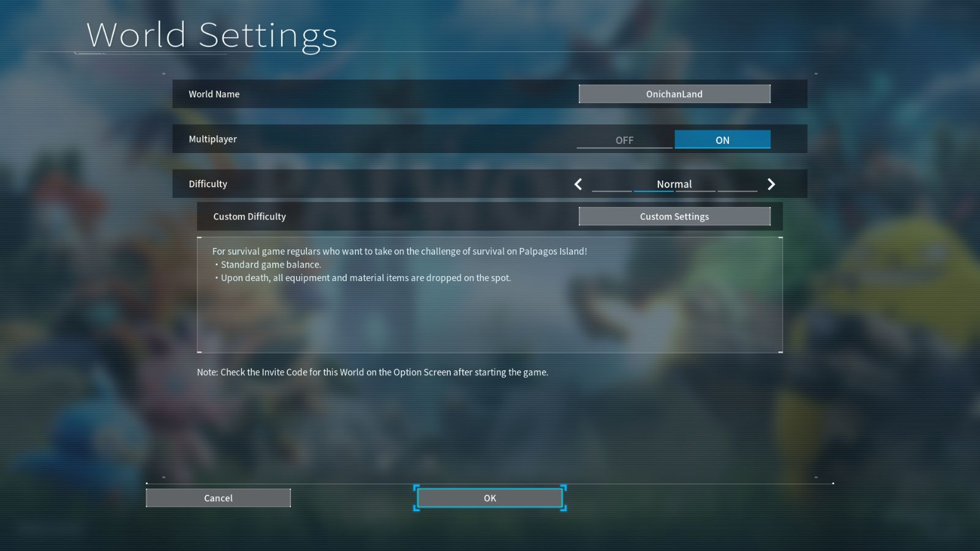Click the World Name row label
Viewport: 980px width, 551px height.
coord(214,94)
